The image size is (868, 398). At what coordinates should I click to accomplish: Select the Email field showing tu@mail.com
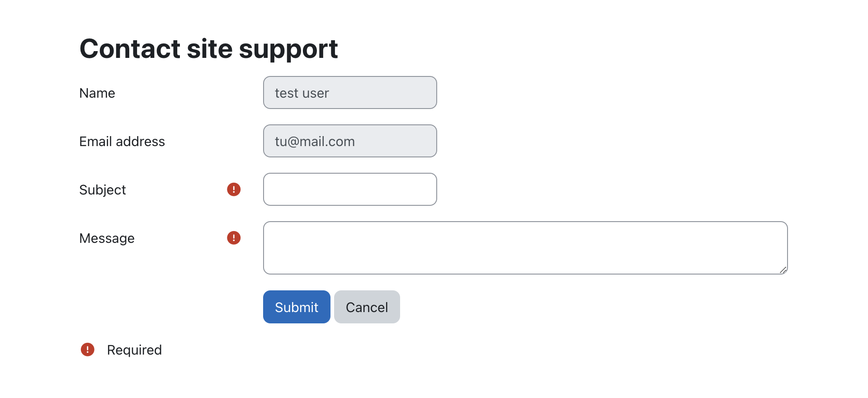tap(350, 141)
